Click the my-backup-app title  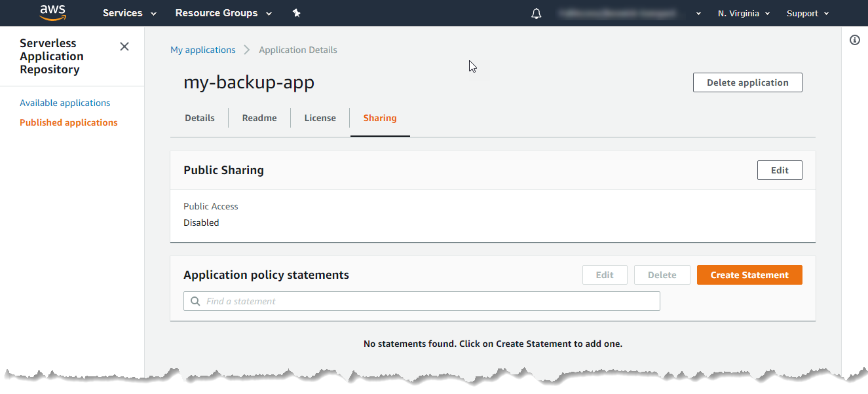[249, 82]
